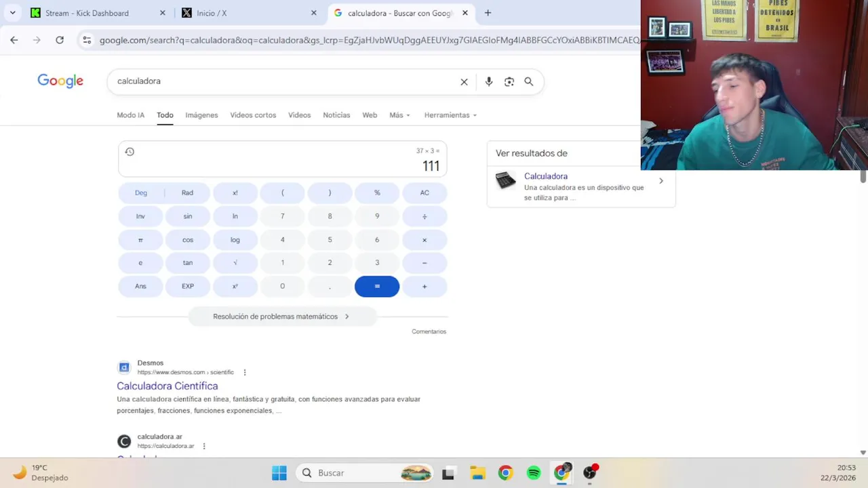
Task: Click the blue equals key
Action: 377,286
